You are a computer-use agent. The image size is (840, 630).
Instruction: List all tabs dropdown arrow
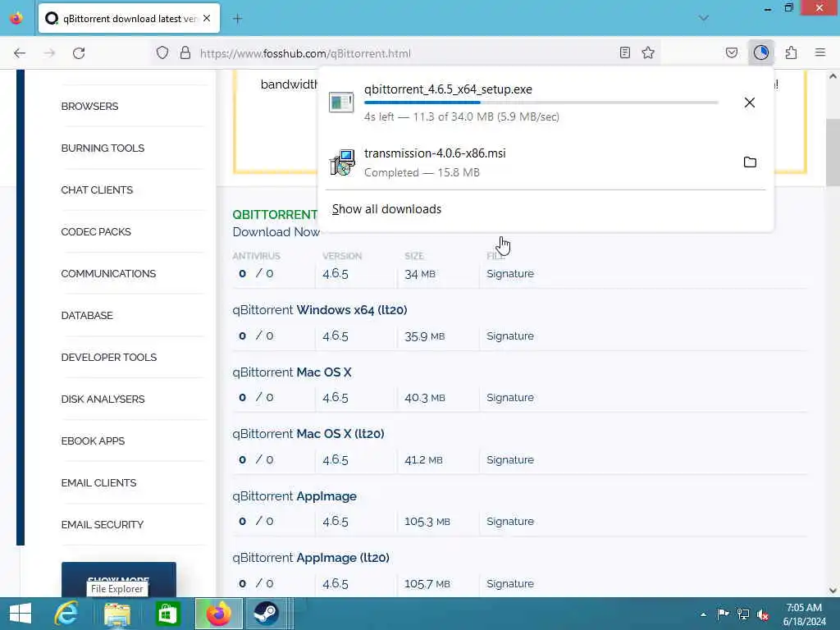[703, 18]
